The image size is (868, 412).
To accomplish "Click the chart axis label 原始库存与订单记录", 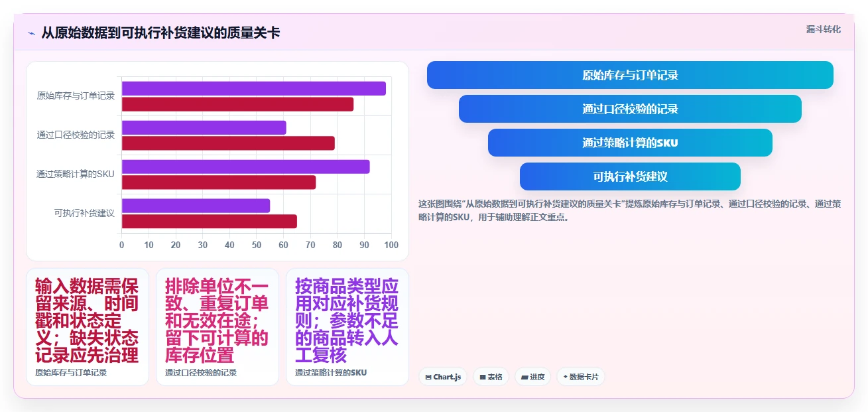I will 76,96.
